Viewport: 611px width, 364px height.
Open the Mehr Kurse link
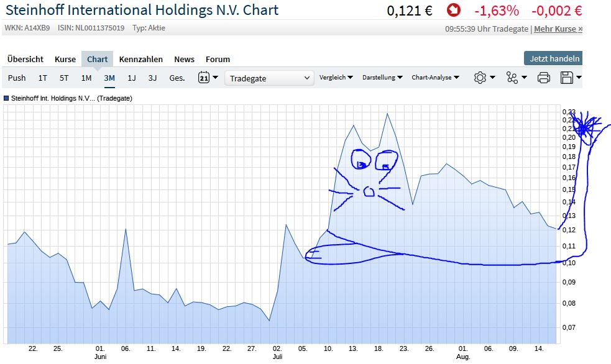[x=558, y=29]
